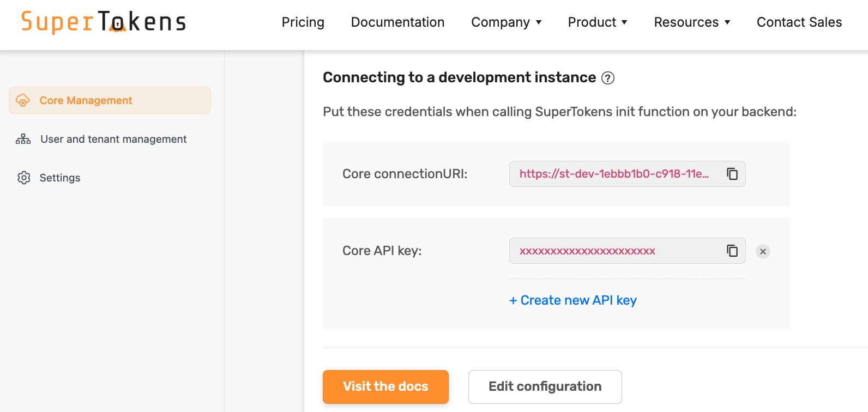This screenshot has width=868, height=412.
Task: Delete the Core API key with X button
Action: tap(763, 251)
